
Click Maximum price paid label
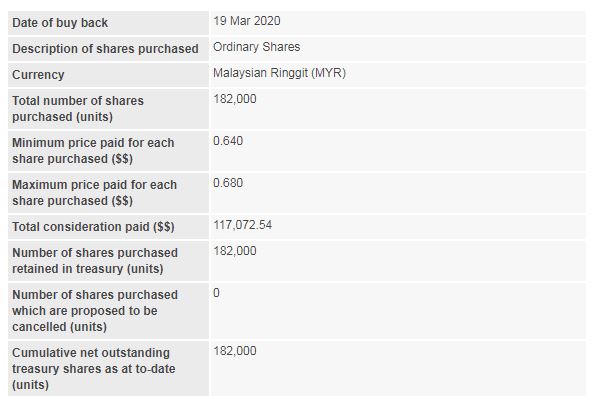(94, 193)
